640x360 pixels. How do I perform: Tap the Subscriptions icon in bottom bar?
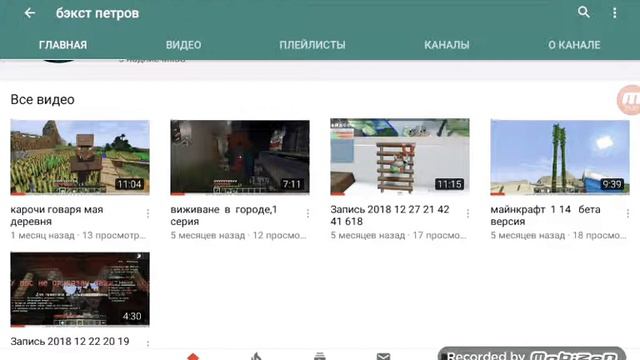click(320, 356)
